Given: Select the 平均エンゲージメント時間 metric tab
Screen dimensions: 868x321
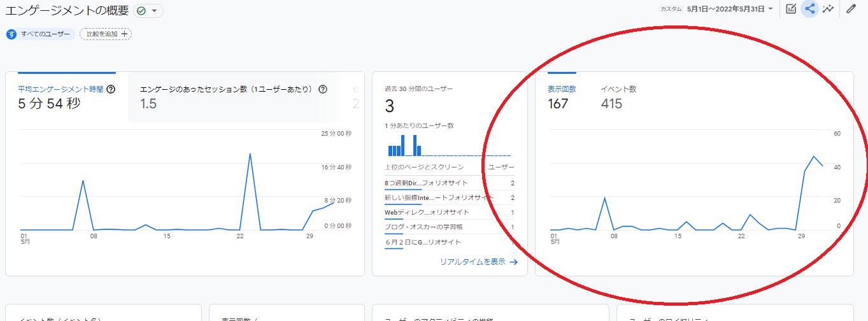Looking at the screenshot, I should pyautogui.click(x=60, y=96).
